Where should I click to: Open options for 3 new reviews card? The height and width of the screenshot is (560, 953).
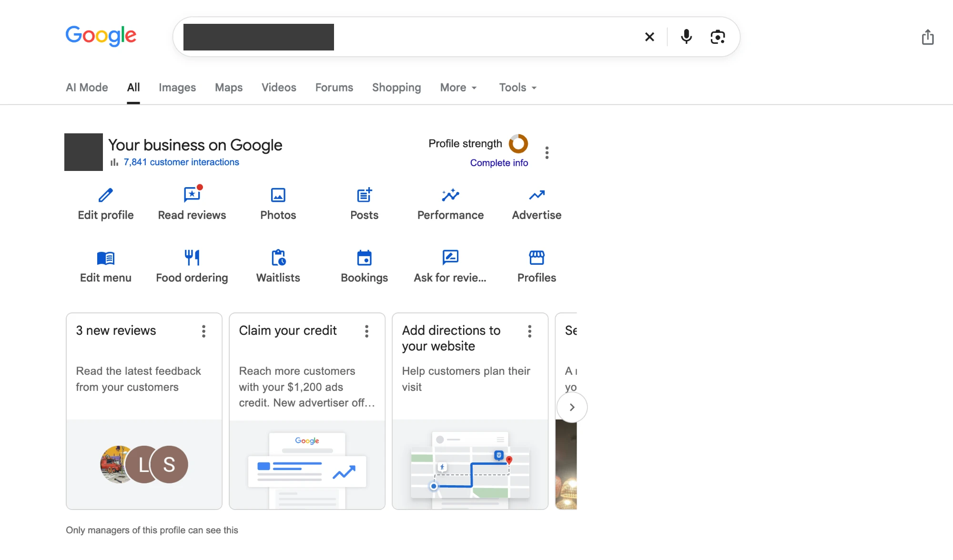click(203, 331)
